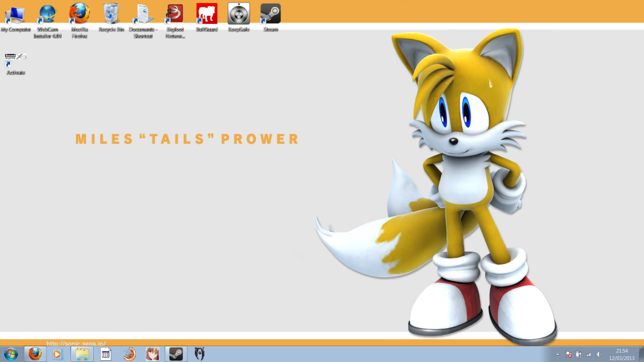Viewport: 644px width, 362px height.
Task: Select the Steam shortcut on the desktop
Action: [x=270, y=18]
